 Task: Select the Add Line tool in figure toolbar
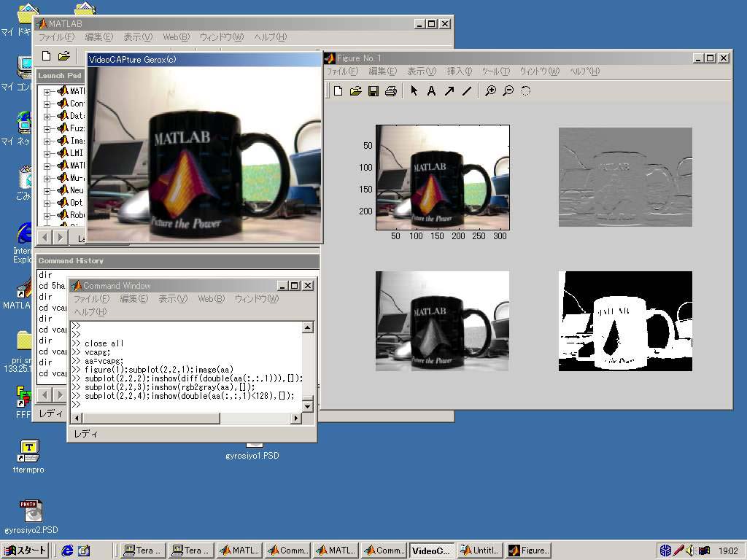(467, 91)
